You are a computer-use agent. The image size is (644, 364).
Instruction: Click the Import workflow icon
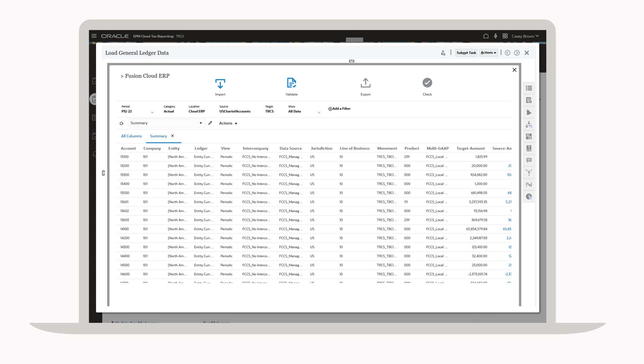click(x=220, y=84)
